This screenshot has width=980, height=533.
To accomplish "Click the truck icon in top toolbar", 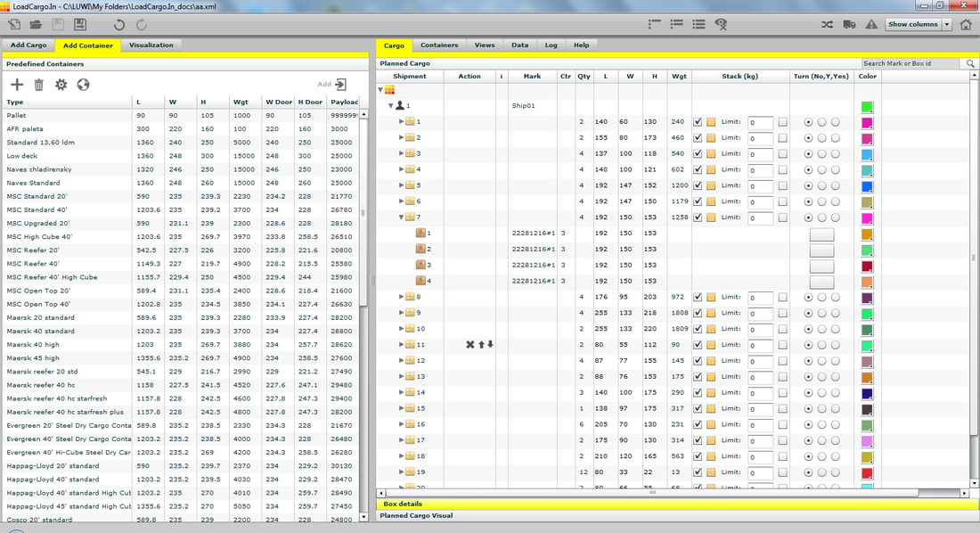I will (849, 24).
